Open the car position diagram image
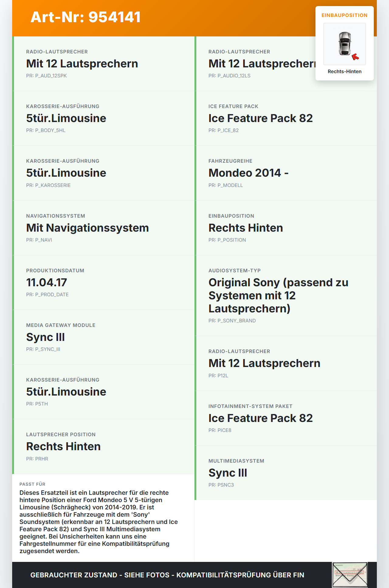The height and width of the screenshot is (588, 389). (345, 44)
